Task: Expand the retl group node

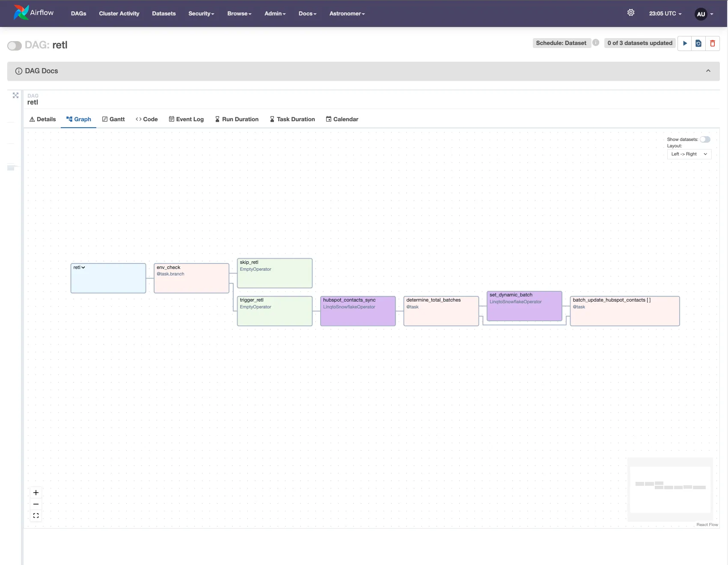Action: [79, 267]
